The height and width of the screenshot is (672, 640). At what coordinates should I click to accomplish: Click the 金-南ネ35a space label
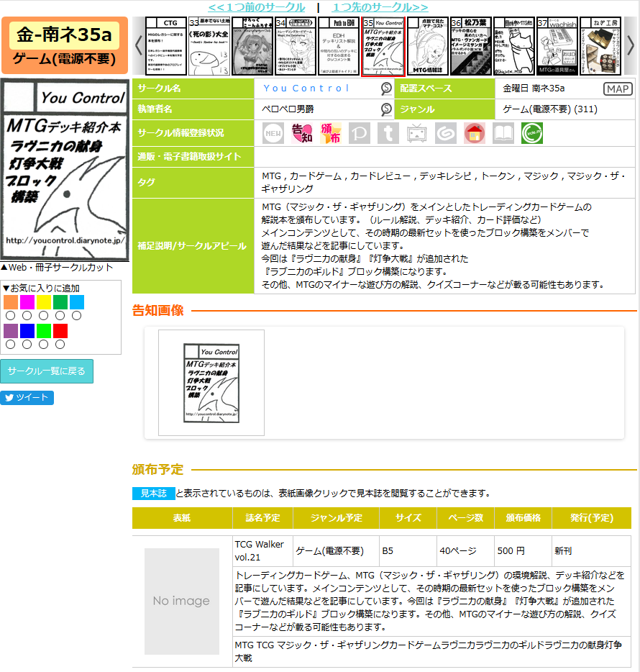pyautogui.click(x=64, y=35)
